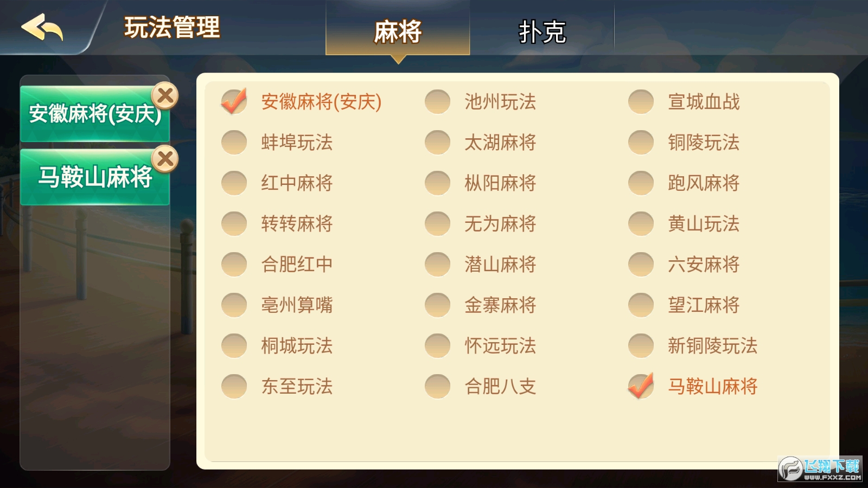Select the 合肥红中 checkbox
This screenshot has height=488, width=868.
pyautogui.click(x=234, y=264)
